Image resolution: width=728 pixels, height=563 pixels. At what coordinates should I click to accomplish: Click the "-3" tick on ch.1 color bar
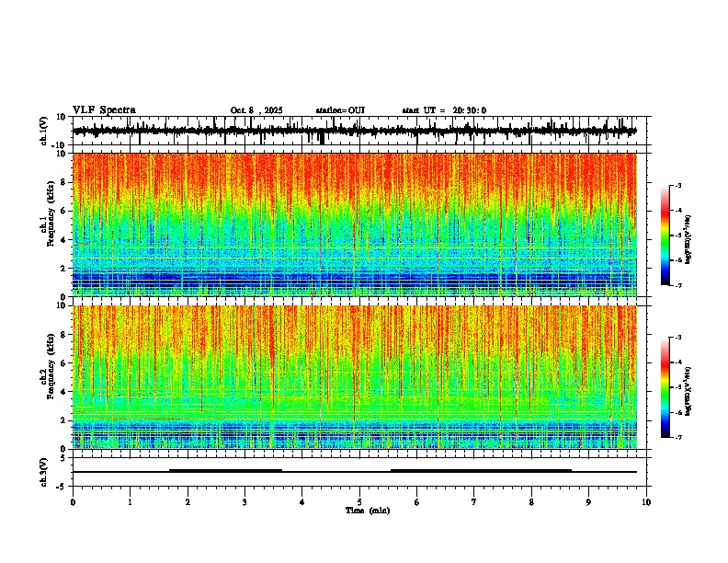coord(677,185)
